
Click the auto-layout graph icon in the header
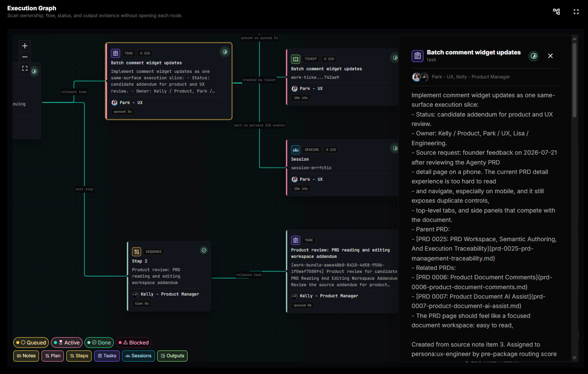(556, 12)
